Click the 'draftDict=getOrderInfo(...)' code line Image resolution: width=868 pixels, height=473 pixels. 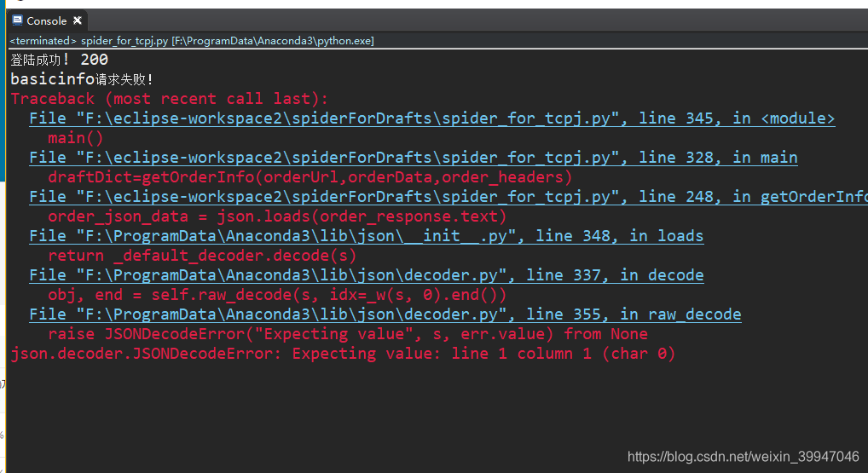pos(310,177)
